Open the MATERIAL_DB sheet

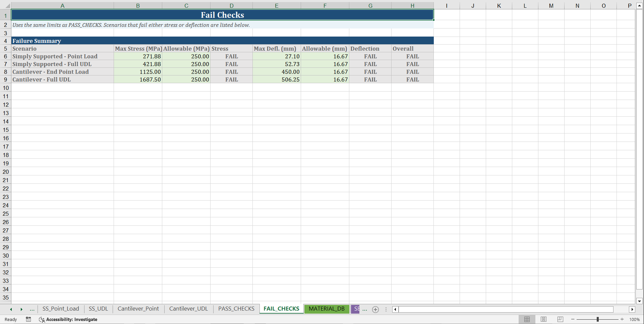(x=327, y=309)
